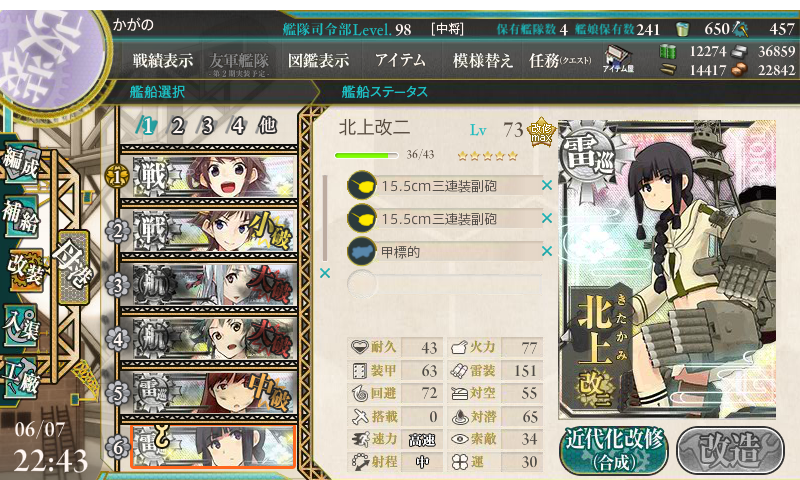This screenshot has height=480, width=800.
Task: Switch to the 他 other ships tab
Action: [267, 125]
